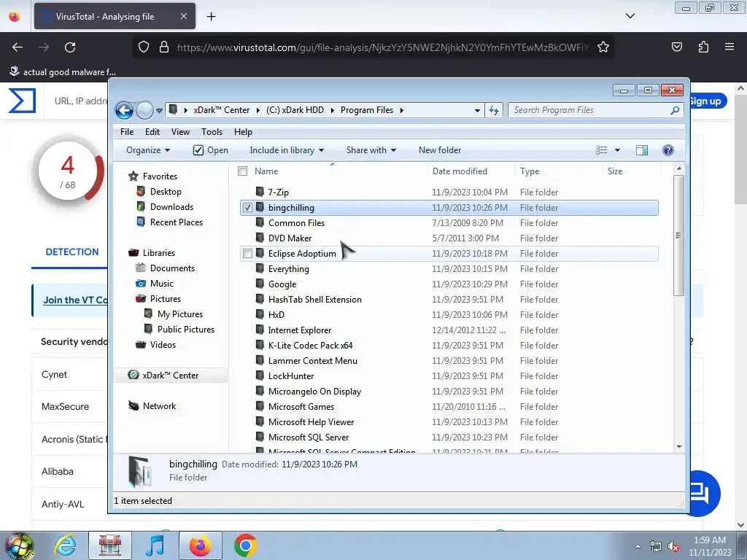Click the Search Program Files field

point(589,111)
